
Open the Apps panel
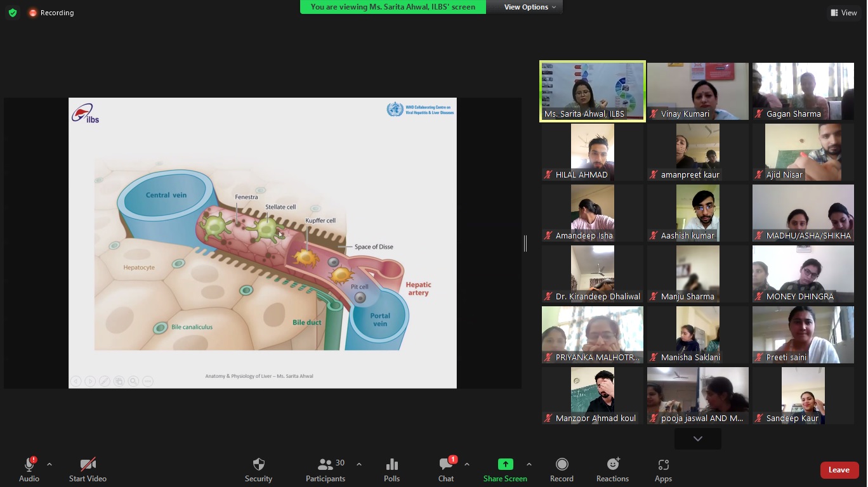click(x=663, y=470)
